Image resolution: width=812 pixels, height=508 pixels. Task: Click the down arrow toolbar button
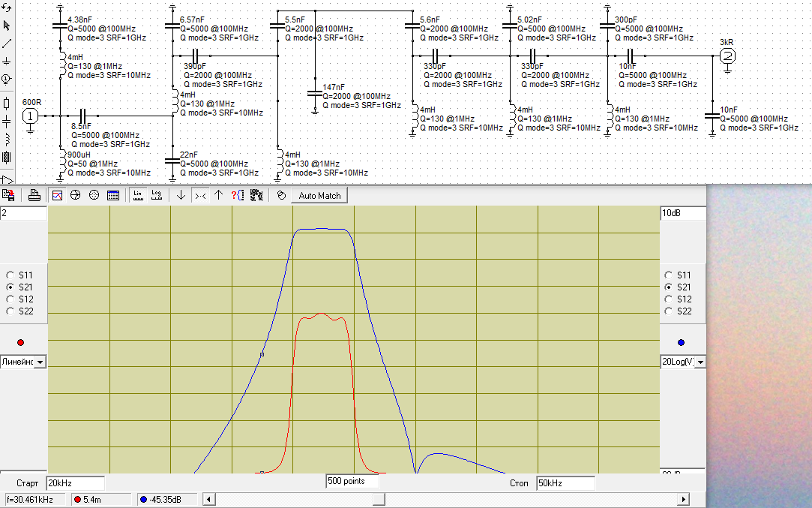coord(181,195)
